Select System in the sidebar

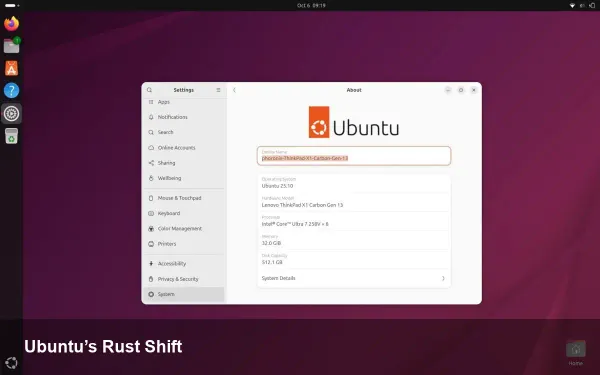(x=184, y=294)
